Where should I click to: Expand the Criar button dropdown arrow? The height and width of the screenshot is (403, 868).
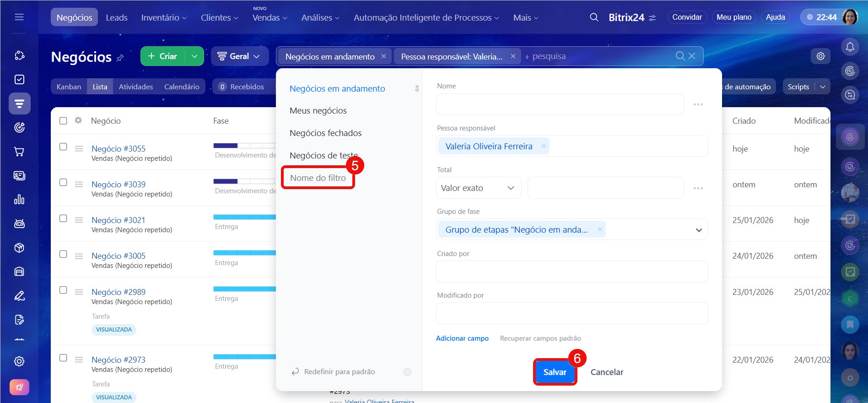pos(194,56)
